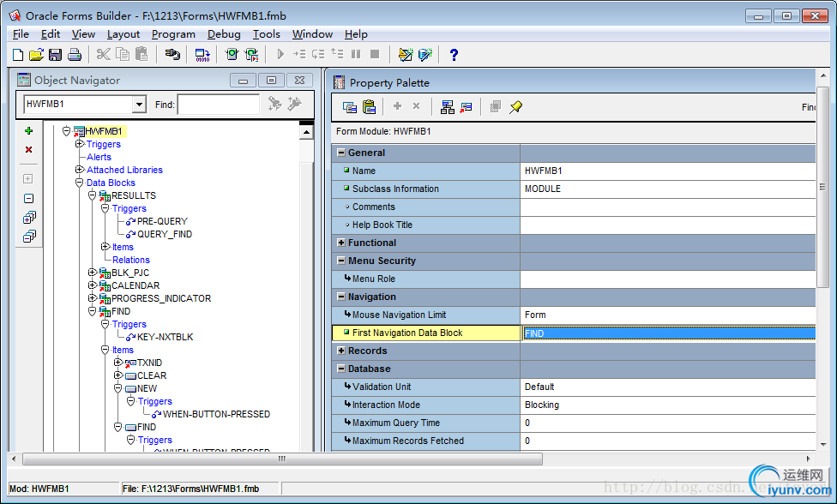Click the Property Palette scroll down arrow
The height and width of the screenshot is (504, 837).
(822, 444)
